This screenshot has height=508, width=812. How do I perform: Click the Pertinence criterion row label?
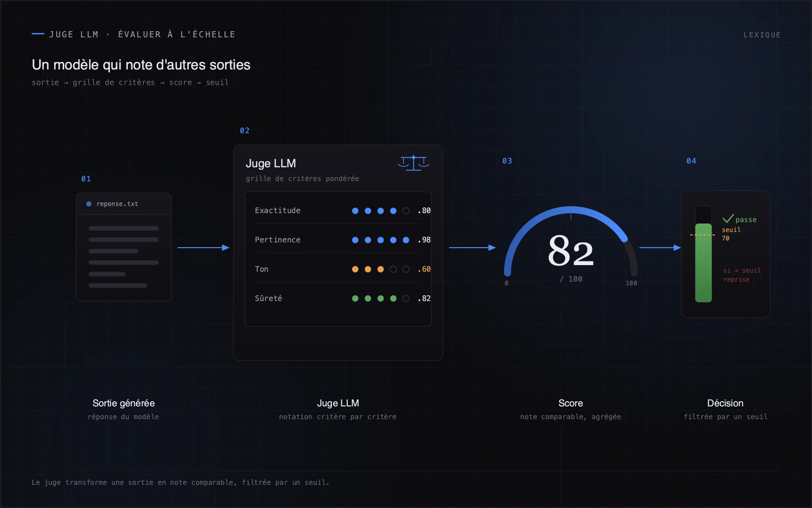click(x=278, y=240)
